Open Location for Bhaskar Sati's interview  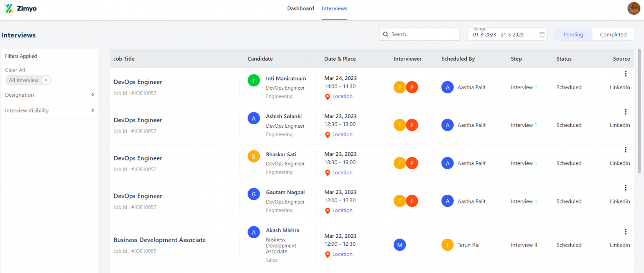(x=342, y=172)
